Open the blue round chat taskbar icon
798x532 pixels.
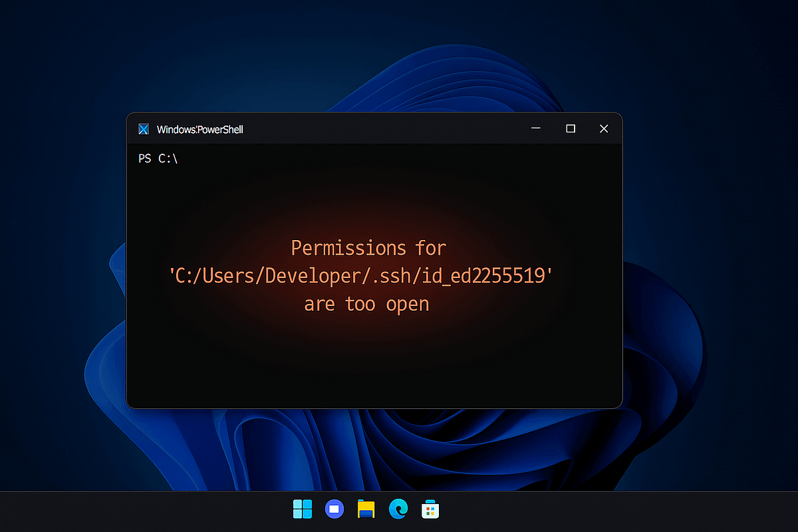pos(334,509)
